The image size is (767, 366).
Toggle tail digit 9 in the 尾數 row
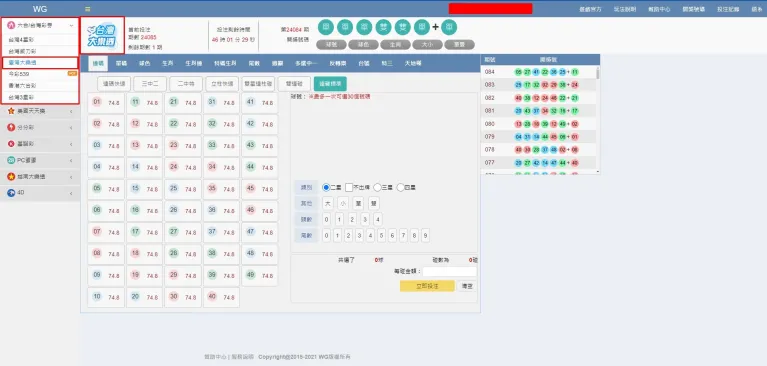426,236
